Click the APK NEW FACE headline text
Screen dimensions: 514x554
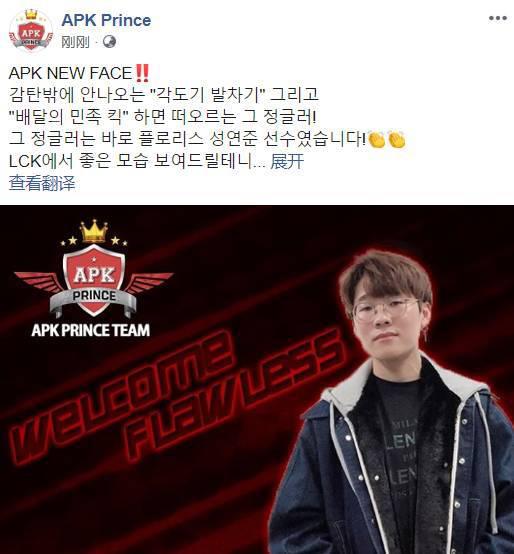[70, 73]
